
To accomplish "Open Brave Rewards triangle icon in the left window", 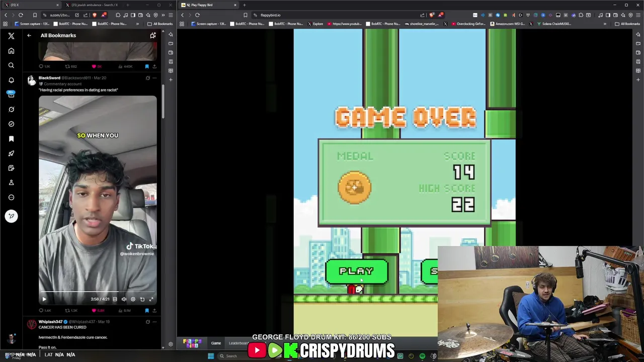I will point(104,15).
